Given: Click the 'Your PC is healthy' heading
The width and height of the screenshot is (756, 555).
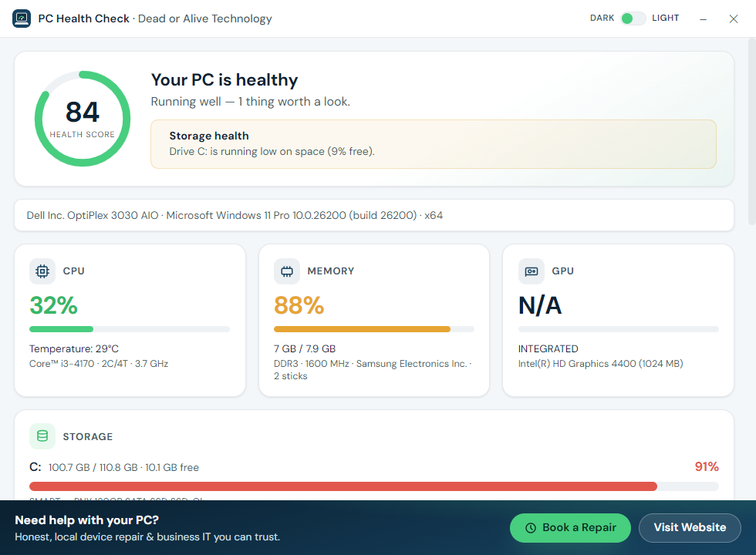Looking at the screenshot, I should point(224,80).
